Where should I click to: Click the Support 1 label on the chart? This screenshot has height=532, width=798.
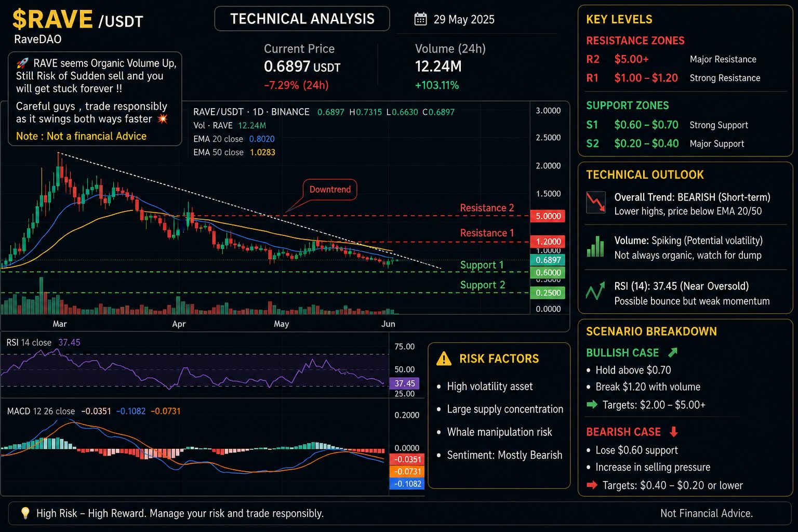coord(482,265)
